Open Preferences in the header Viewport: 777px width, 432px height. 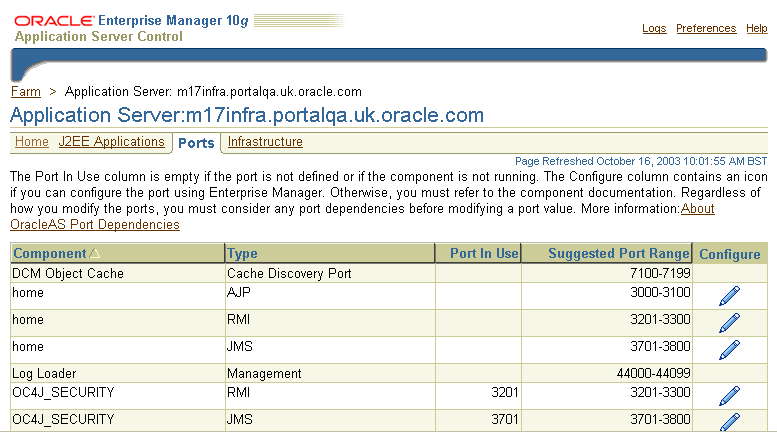tap(706, 28)
